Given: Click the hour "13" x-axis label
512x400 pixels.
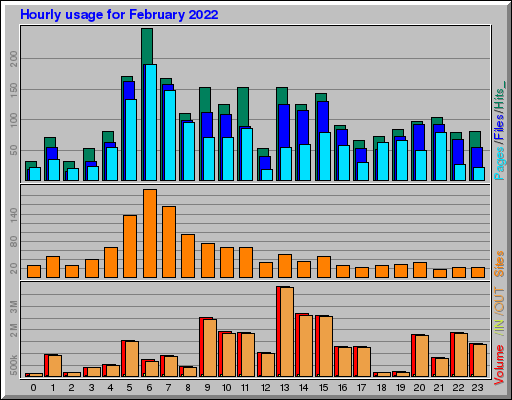Looking at the screenshot, I should [284, 387].
